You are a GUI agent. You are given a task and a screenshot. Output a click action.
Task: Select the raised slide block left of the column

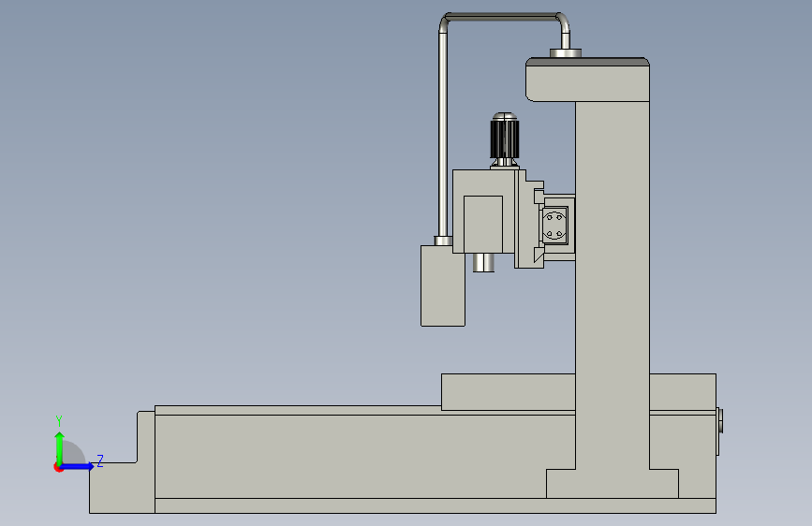coord(508,392)
